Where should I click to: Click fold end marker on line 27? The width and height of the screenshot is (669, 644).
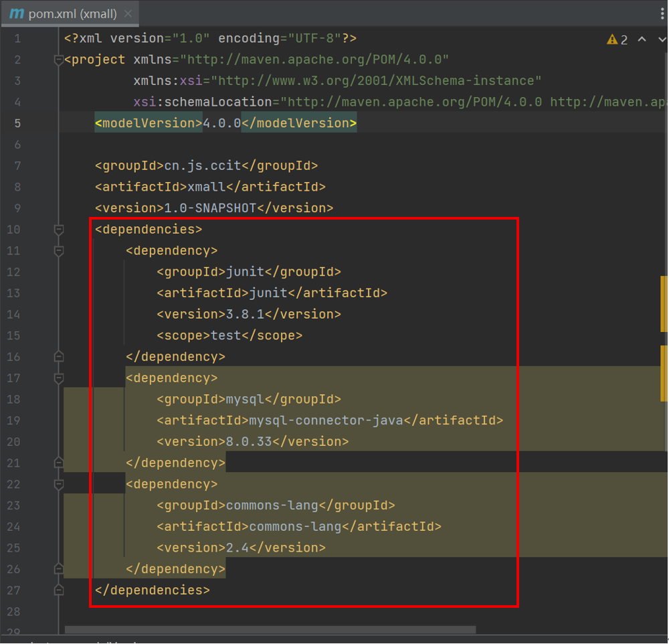[59, 590]
